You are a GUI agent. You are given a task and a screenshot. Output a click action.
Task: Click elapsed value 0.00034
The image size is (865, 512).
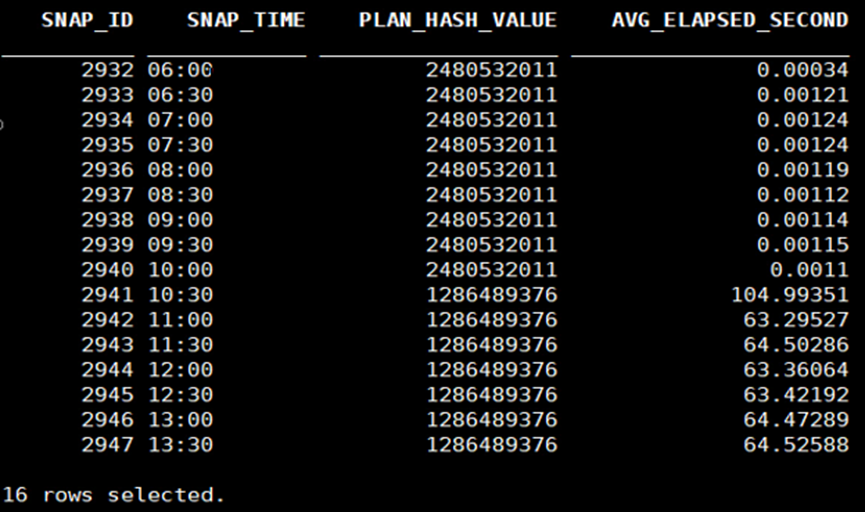point(803,70)
